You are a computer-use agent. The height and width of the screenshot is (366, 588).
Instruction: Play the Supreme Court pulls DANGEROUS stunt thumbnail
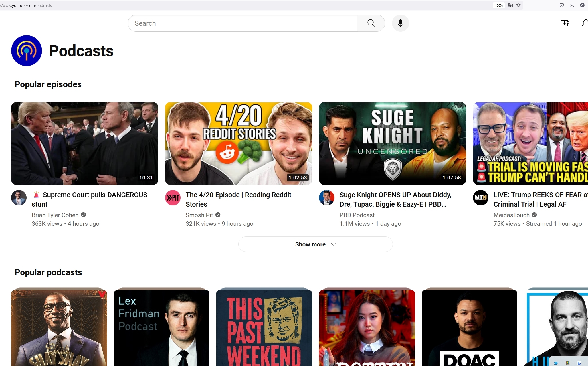[x=85, y=143]
